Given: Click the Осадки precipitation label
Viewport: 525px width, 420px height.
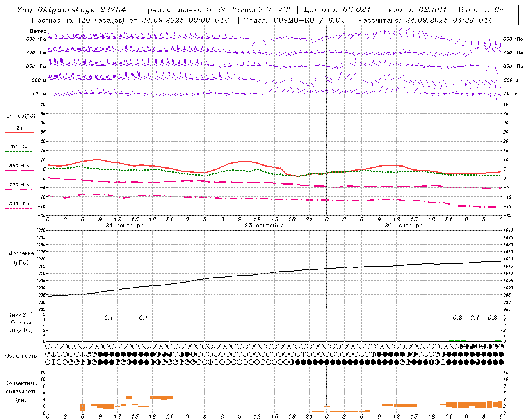Looking at the screenshot, I should pos(21,322).
